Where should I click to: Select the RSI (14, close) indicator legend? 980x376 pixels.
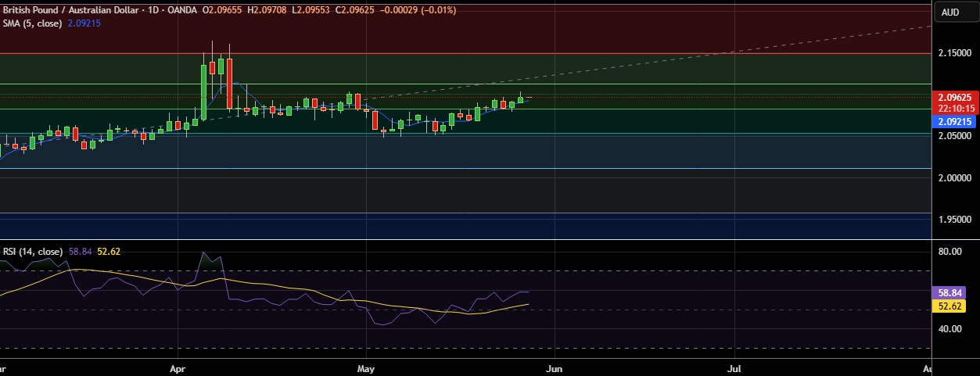pyautogui.click(x=34, y=252)
